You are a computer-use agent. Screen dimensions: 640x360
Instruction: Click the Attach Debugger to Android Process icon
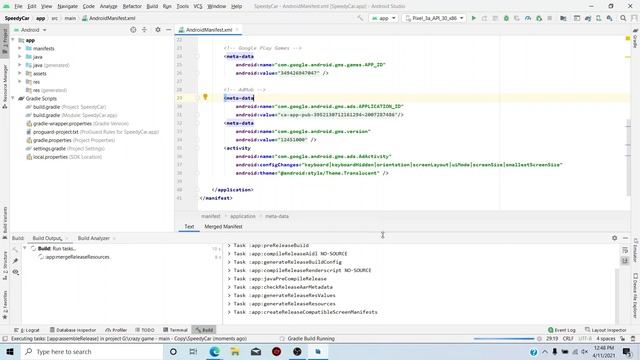[x=539, y=18]
